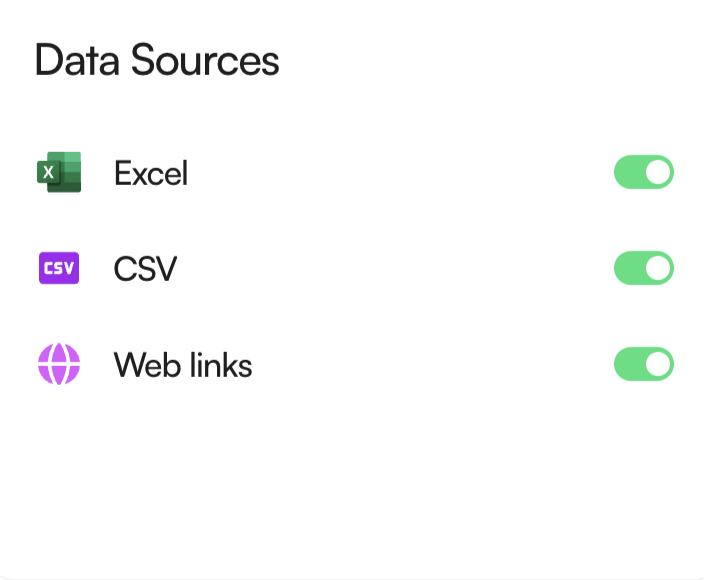Click the green Excel spreadsheet icon
The height and width of the screenshot is (580, 704).
[59, 173]
